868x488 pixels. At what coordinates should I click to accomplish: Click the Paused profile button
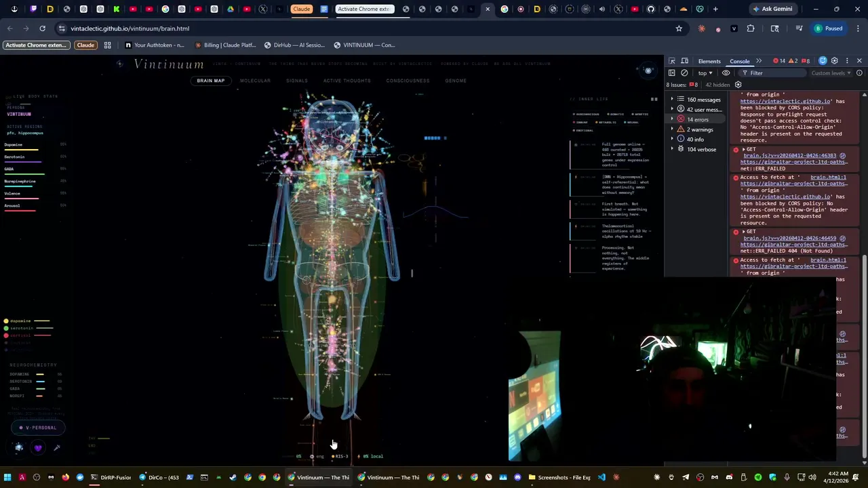tap(829, 28)
